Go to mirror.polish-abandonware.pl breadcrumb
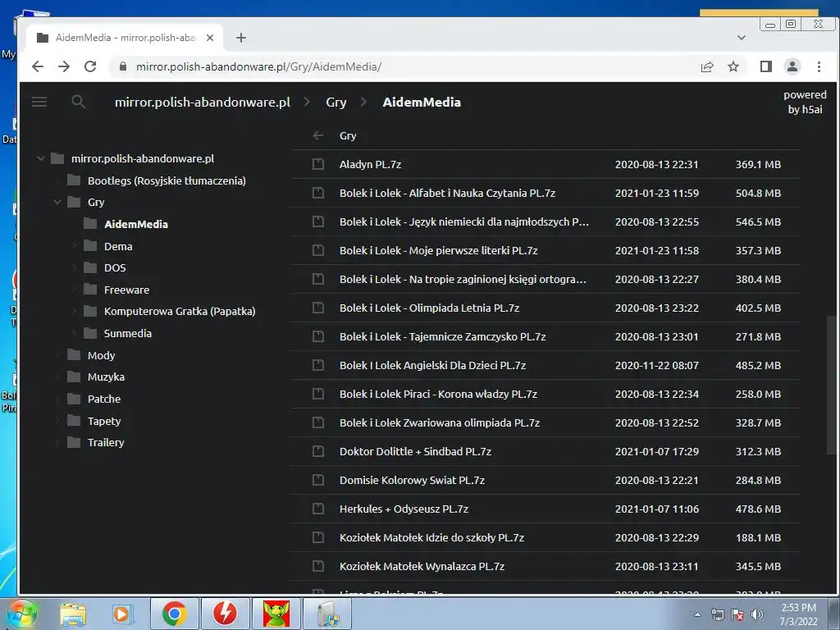Viewport: 840px width, 630px height. (x=203, y=102)
